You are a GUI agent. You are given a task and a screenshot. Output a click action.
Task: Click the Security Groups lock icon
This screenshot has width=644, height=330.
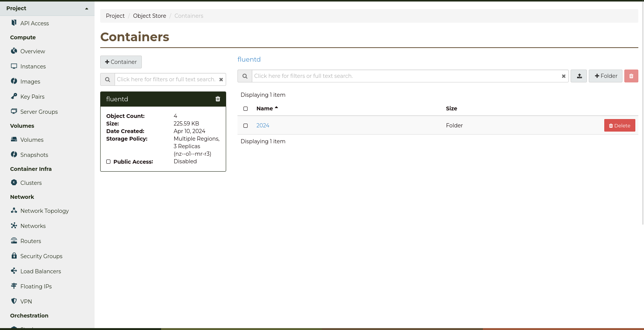click(14, 256)
